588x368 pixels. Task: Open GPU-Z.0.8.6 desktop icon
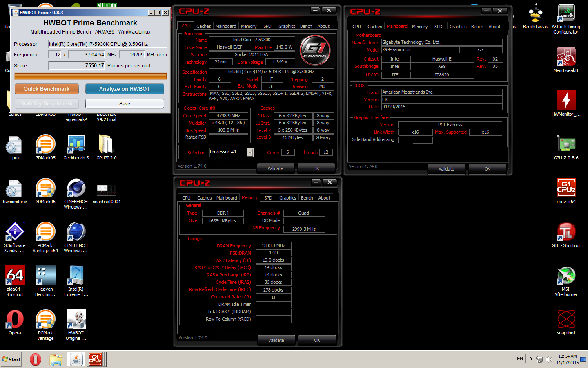pos(566,147)
